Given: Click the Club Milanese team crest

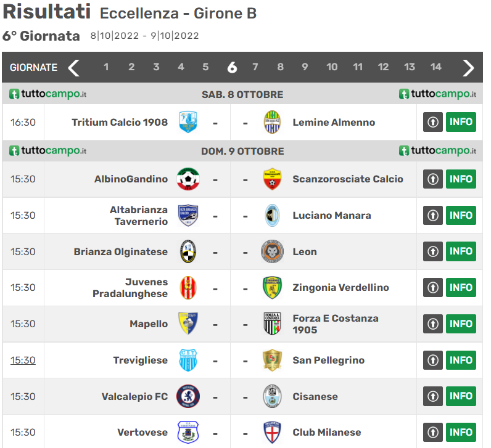Looking at the screenshot, I should (x=272, y=432).
